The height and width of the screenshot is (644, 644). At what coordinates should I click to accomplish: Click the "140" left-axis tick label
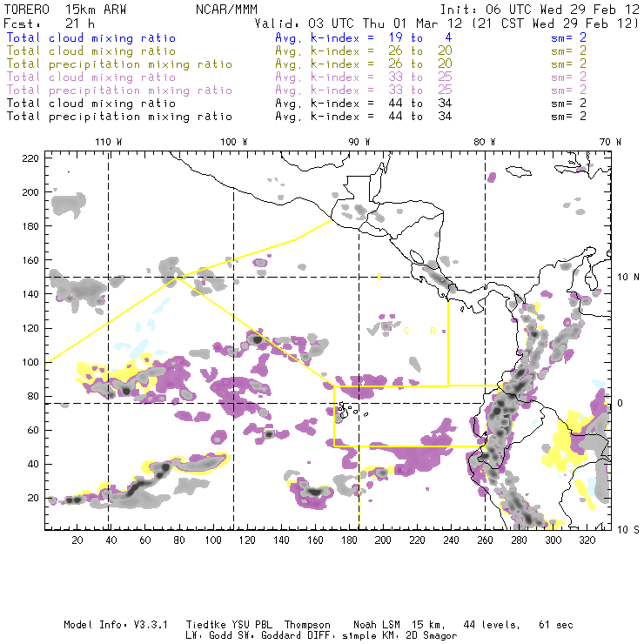click(30, 294)
